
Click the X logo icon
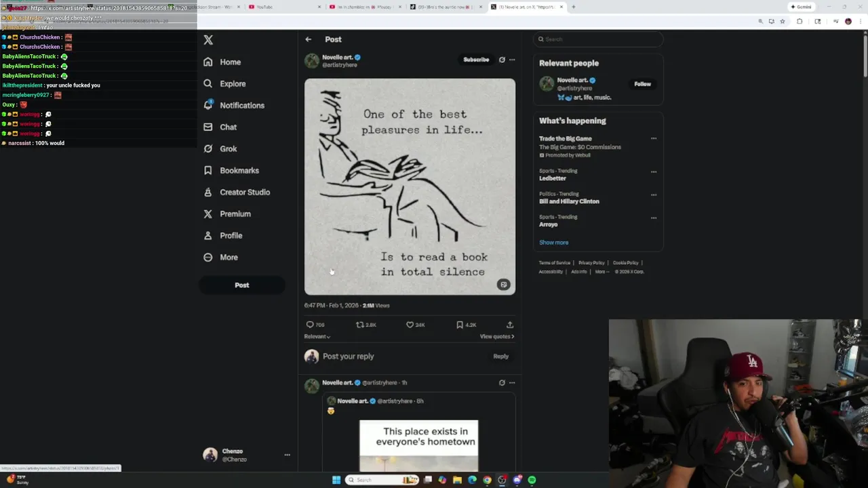tap(208, 40)
